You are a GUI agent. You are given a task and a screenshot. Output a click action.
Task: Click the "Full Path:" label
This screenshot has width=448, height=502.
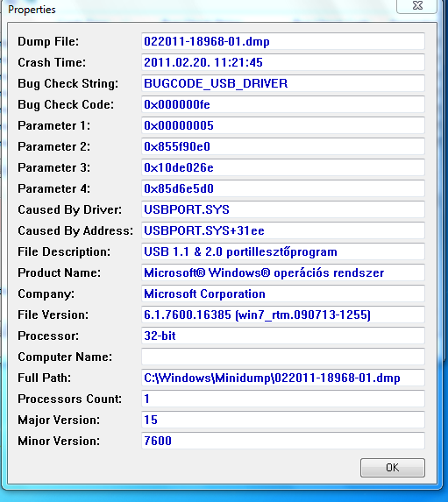pos(44,378)
